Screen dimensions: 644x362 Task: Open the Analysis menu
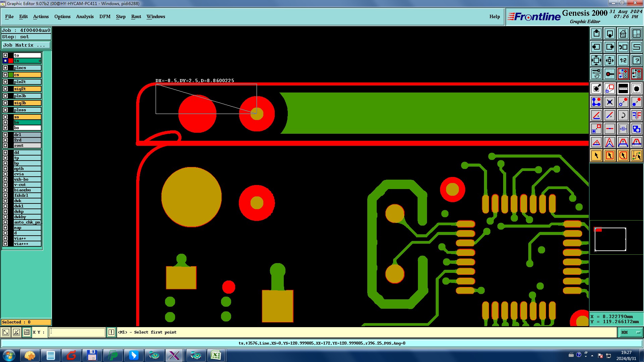coord(85,16)
